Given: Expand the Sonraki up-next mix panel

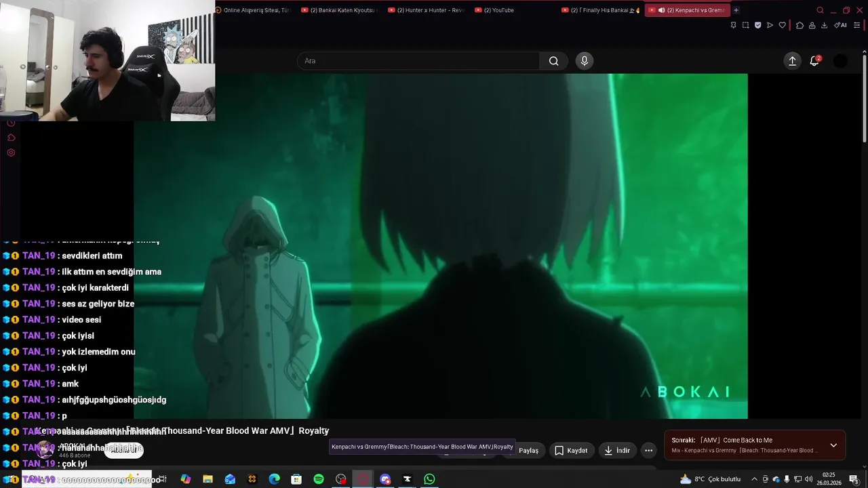Looking at the screenshot, I should [833, 445].
